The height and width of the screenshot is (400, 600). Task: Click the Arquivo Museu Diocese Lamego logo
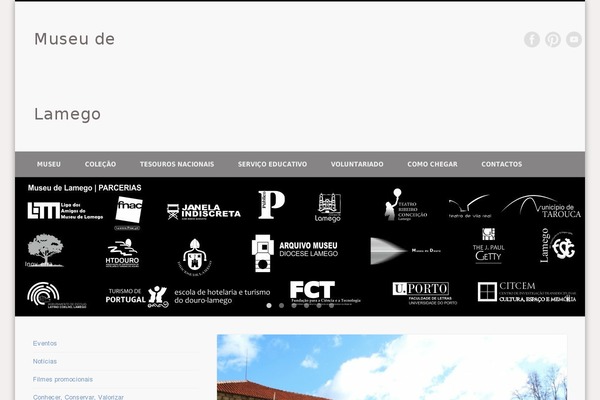point(295,253)
